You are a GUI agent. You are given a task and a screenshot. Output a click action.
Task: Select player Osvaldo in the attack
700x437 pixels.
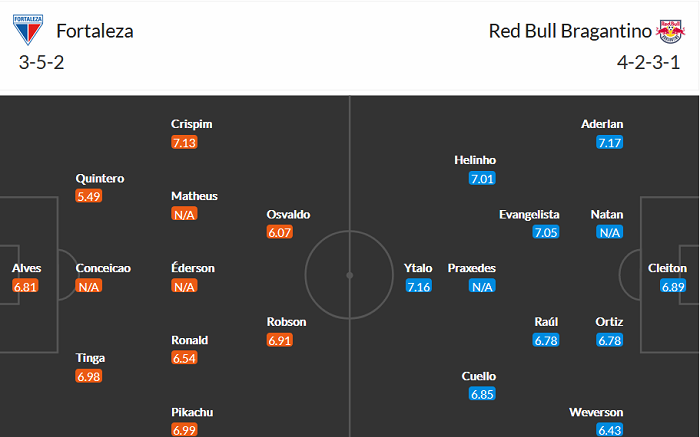[288, 214]
